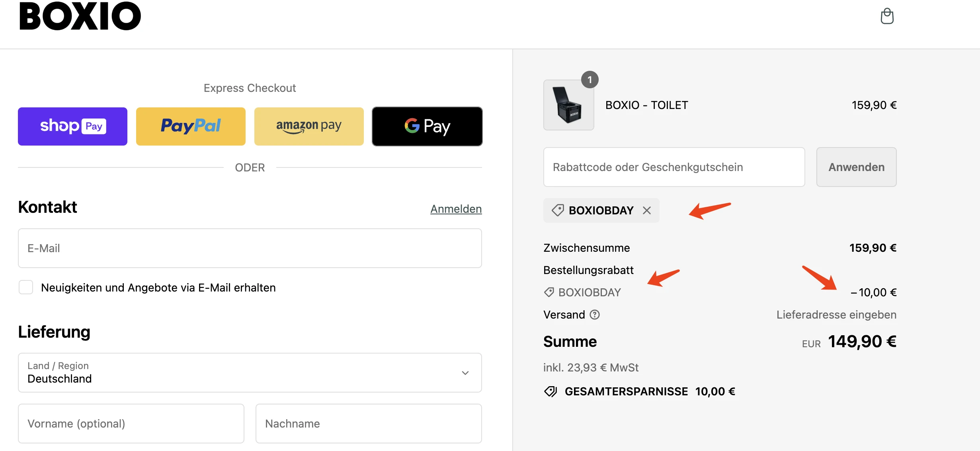Click the Zwischensumme amount 159,90 €
This screenshot has height=451, width=980.
(x=873, y=248)
